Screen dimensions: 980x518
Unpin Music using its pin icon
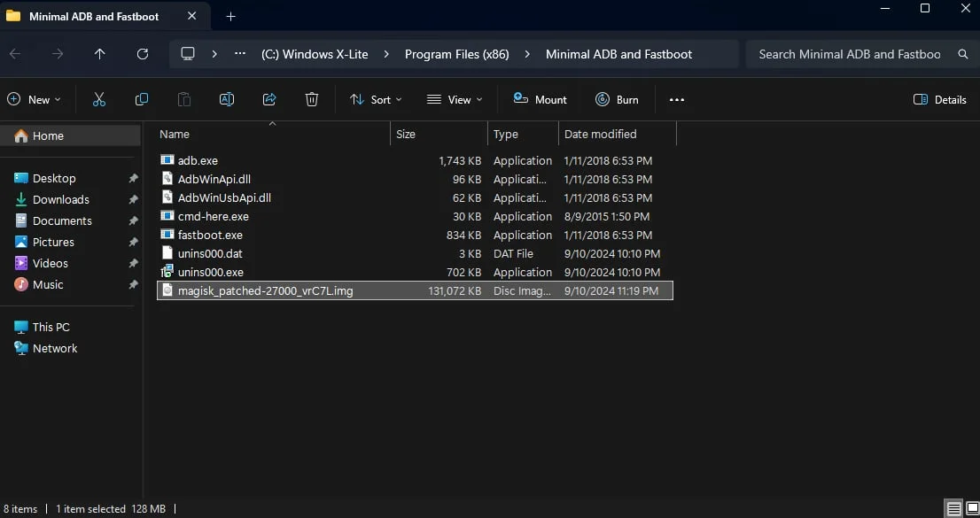click(x=133, y=285)
